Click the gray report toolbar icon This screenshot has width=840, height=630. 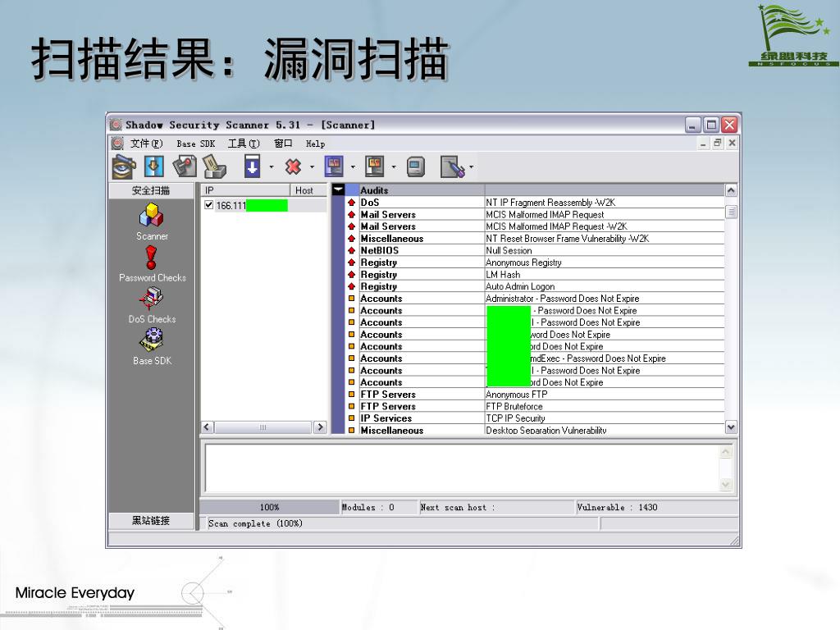coord(374,167)
